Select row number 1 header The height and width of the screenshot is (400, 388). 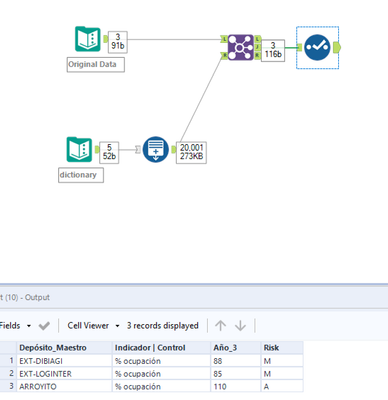8,361
